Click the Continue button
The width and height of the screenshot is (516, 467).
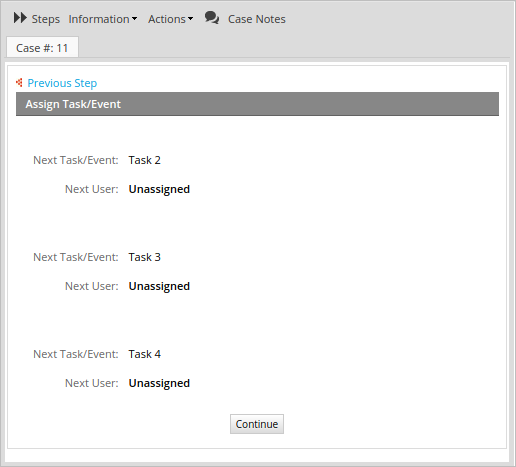pos(257,424)
